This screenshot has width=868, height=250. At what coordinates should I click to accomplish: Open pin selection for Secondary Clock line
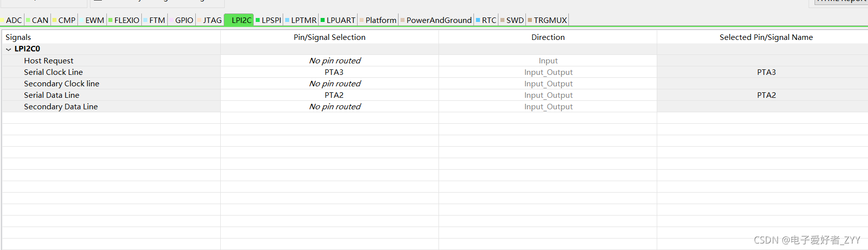click(x=330, y=83)
